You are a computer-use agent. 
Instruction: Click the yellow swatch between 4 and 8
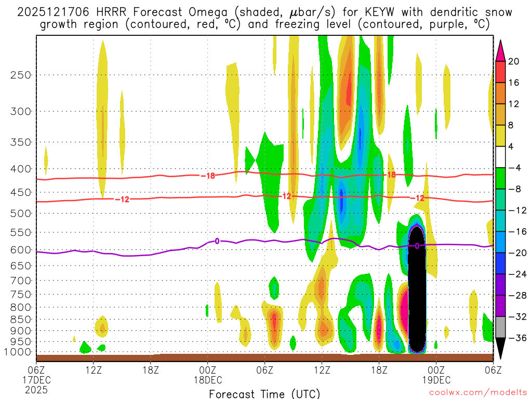click(x=500, y=136)
